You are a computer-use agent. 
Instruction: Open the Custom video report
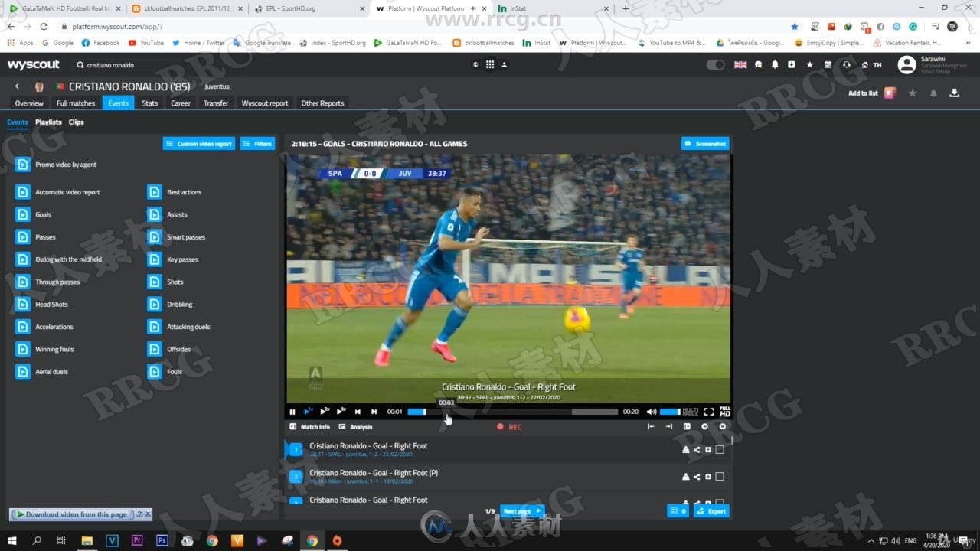[199, 143]
